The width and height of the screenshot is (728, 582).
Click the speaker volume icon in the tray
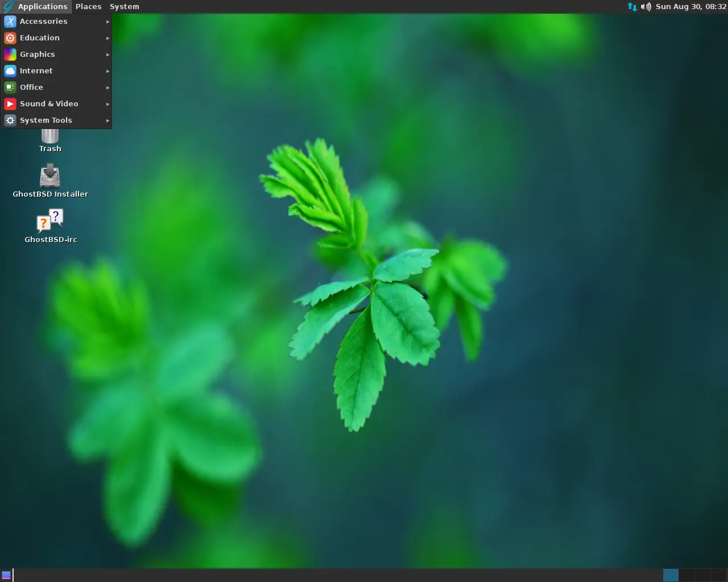pos(646,7)
